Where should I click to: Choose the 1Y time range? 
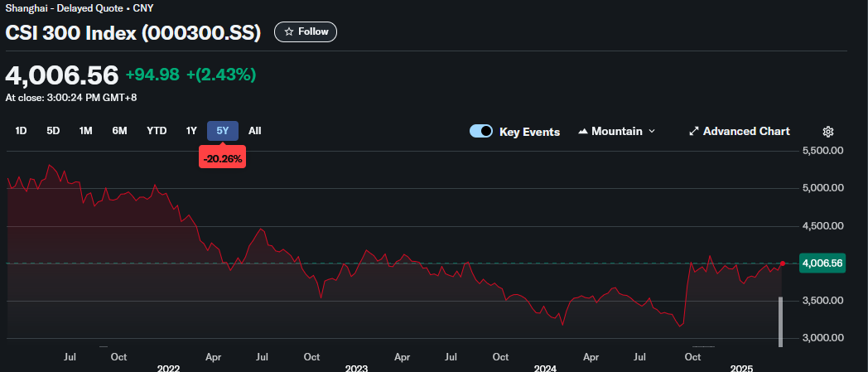point(191,131)
